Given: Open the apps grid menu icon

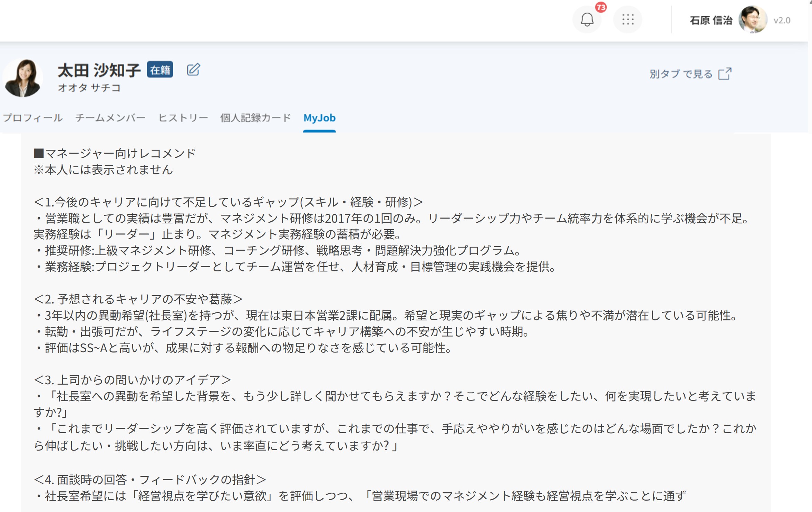Looking at the screenshot, I should click(628, 20).
